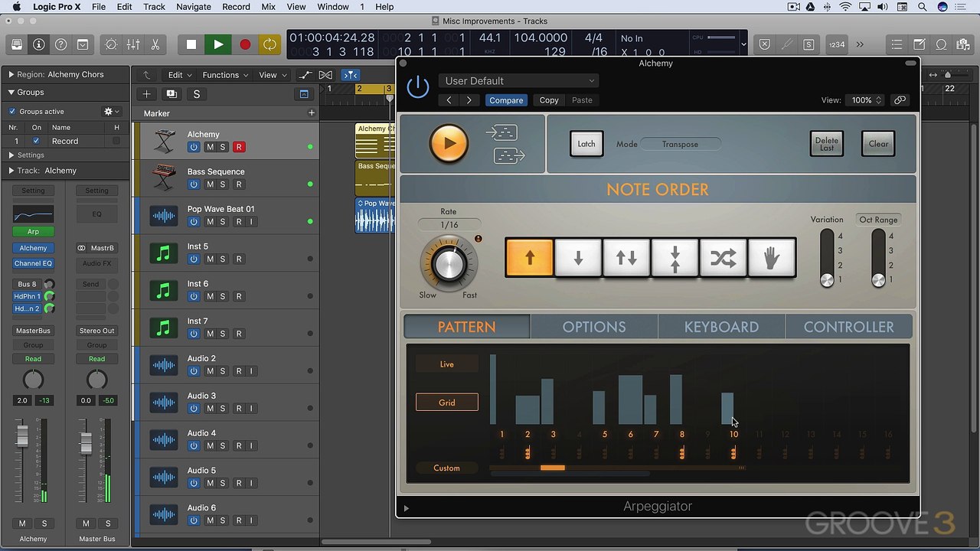Mute the Alchemy track
The image size is (980, 551).
tap(210, 147)
